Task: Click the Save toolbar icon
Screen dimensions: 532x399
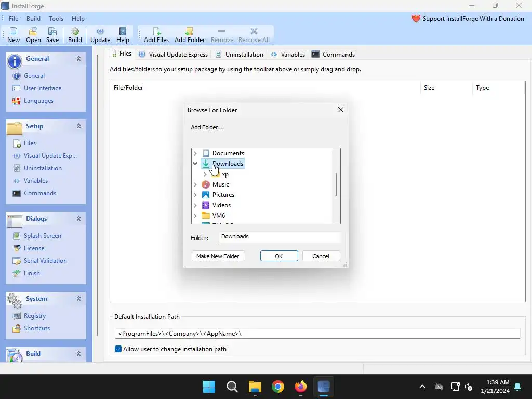Action: point(52,35)
